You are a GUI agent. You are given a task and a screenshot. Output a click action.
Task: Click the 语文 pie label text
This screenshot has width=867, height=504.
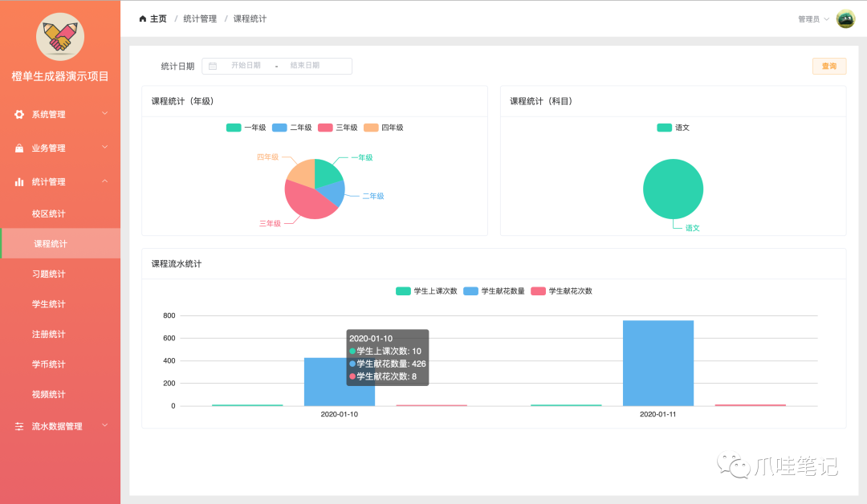pyautogui.click(x=692, y=228)
